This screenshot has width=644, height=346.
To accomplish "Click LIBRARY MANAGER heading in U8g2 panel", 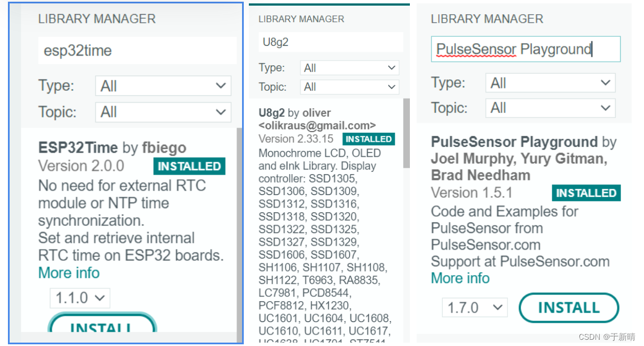I will (x=302, y=19).
